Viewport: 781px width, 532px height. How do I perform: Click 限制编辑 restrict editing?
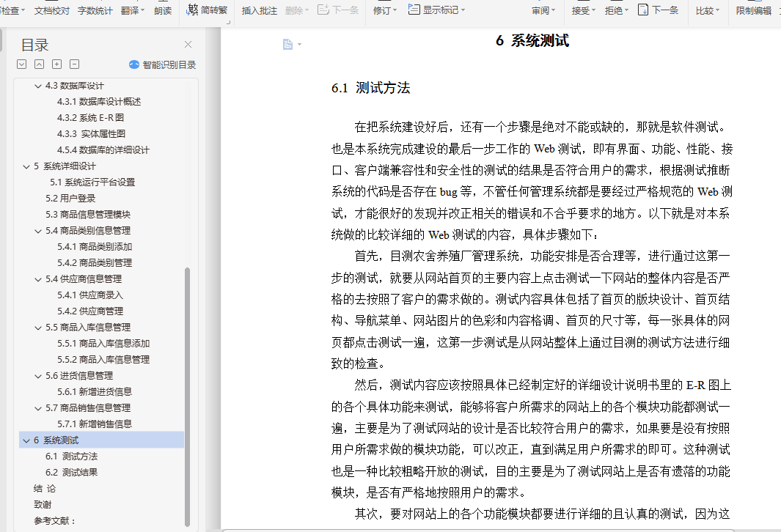754,10
